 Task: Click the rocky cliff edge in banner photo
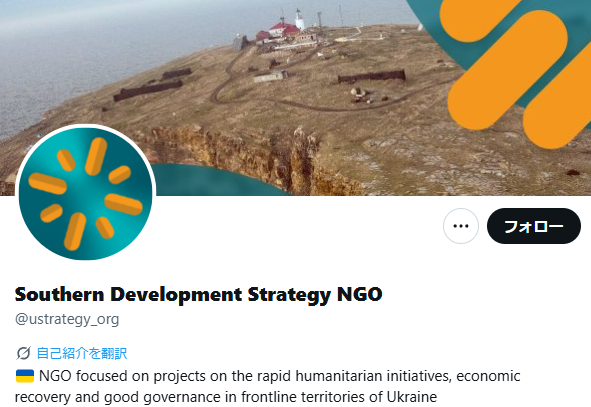click(x=245, y=155)
